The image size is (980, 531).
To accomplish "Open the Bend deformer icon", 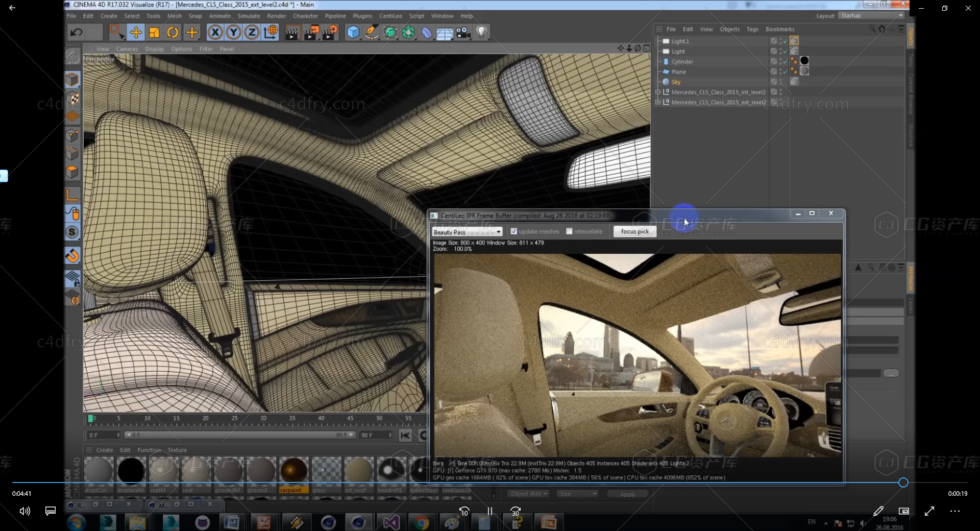I will (427, 33).
